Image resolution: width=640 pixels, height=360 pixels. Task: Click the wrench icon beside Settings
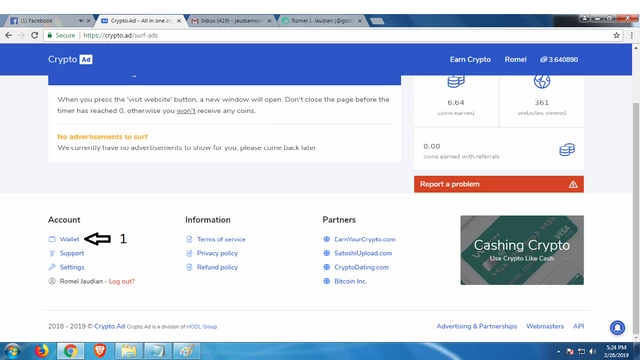(52, 267)
